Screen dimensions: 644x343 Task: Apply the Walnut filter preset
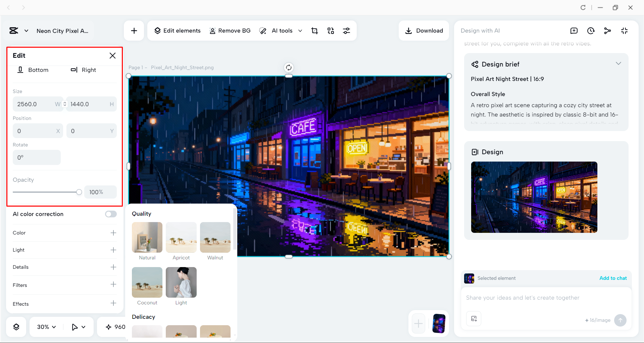(215, 238)
